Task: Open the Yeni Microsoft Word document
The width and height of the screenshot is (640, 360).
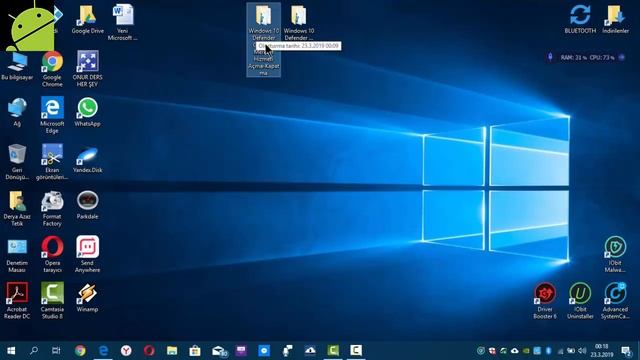Action: click(122, 22)
